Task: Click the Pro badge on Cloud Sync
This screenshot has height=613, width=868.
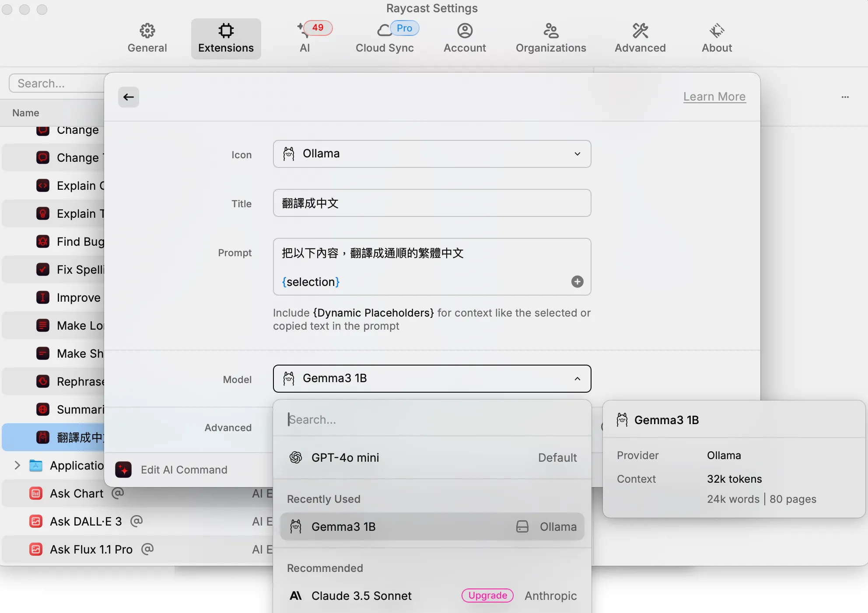Action: (x=404, y=28)
